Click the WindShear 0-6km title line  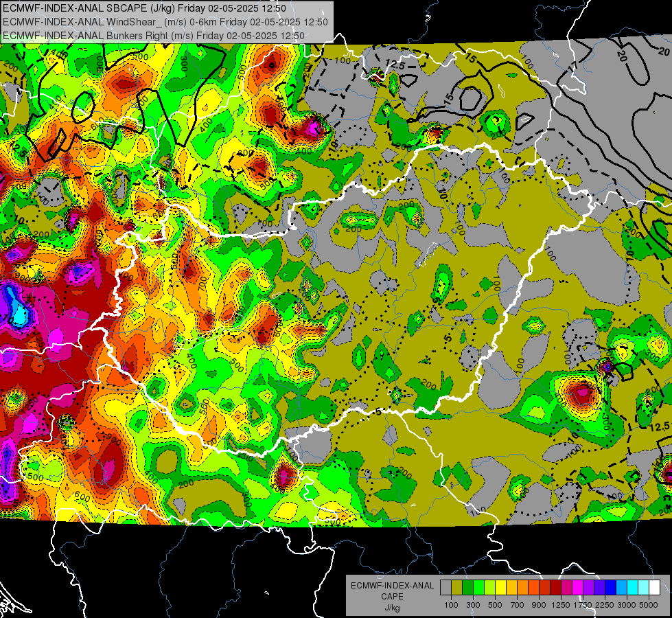click(165, 22)
